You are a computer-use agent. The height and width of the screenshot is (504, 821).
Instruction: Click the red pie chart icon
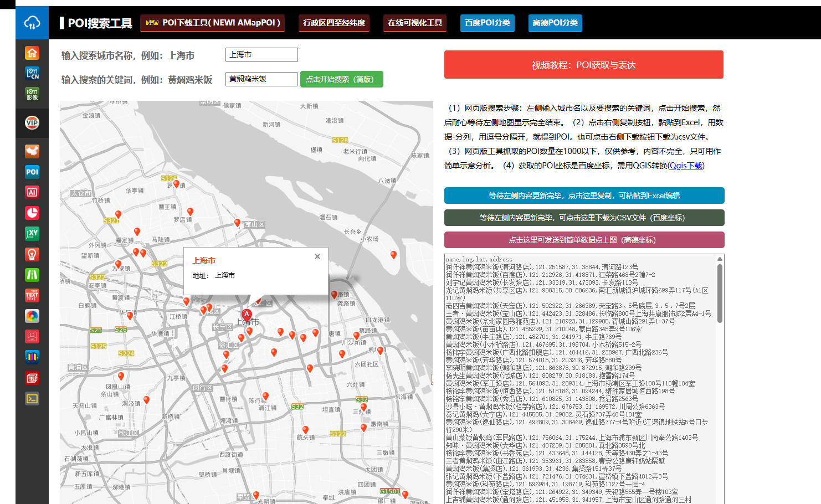pos(32,213)
